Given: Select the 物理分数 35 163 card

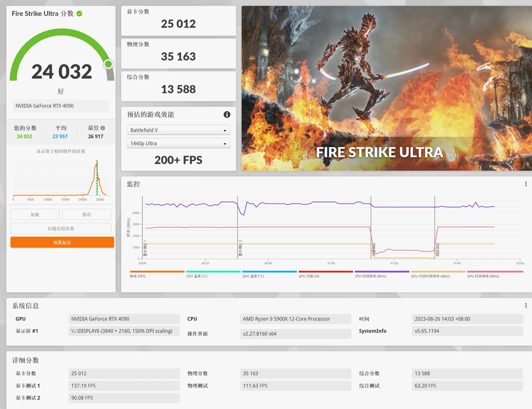Looking at the screenshot, I should (178, 53).
